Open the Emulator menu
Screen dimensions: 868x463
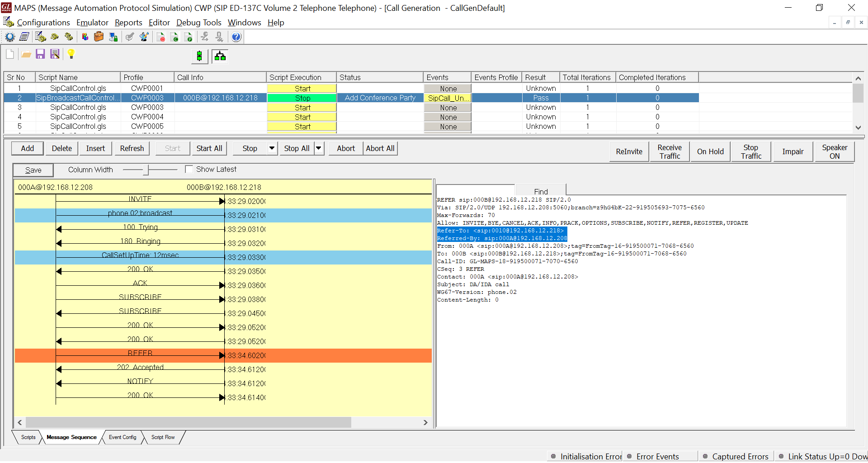point(92,23)
